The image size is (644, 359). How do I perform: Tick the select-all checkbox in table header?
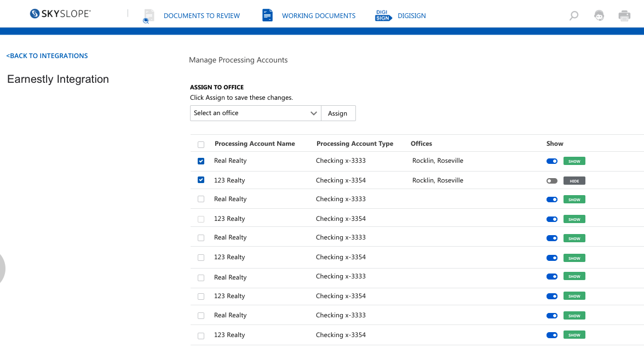[x=201, y=144]
